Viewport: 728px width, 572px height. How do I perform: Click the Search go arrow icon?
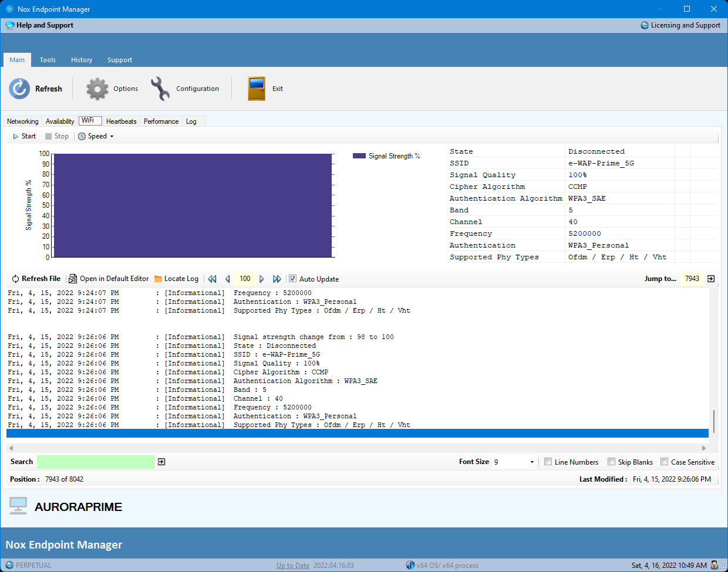161,462
